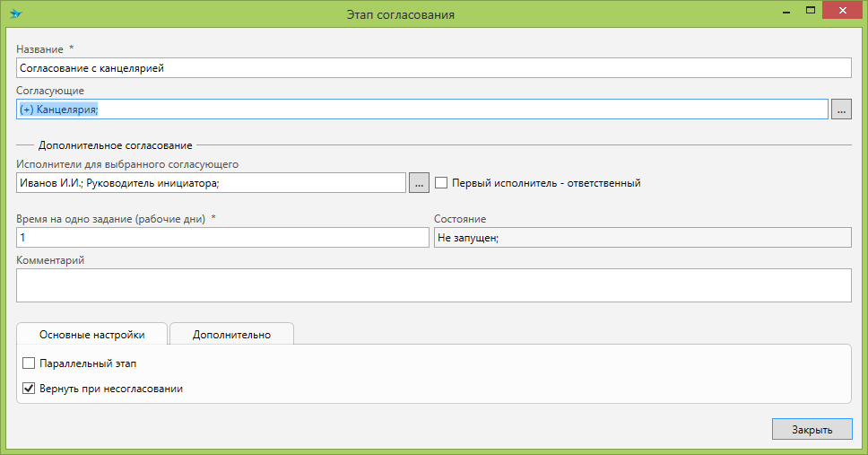Close window using the red X button
The height and width of the screenshot is (455, 868).
pyautogui.click(x=841, y=11)
